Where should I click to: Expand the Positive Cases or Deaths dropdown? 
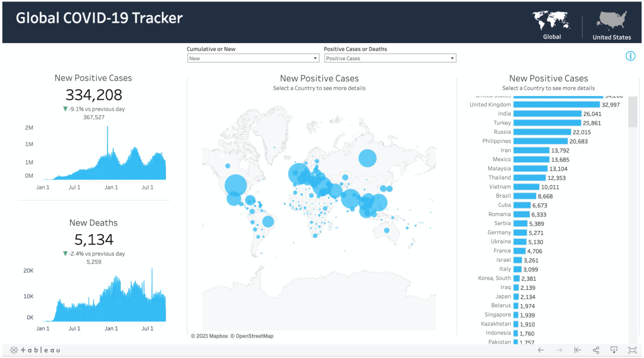point(390,58)
